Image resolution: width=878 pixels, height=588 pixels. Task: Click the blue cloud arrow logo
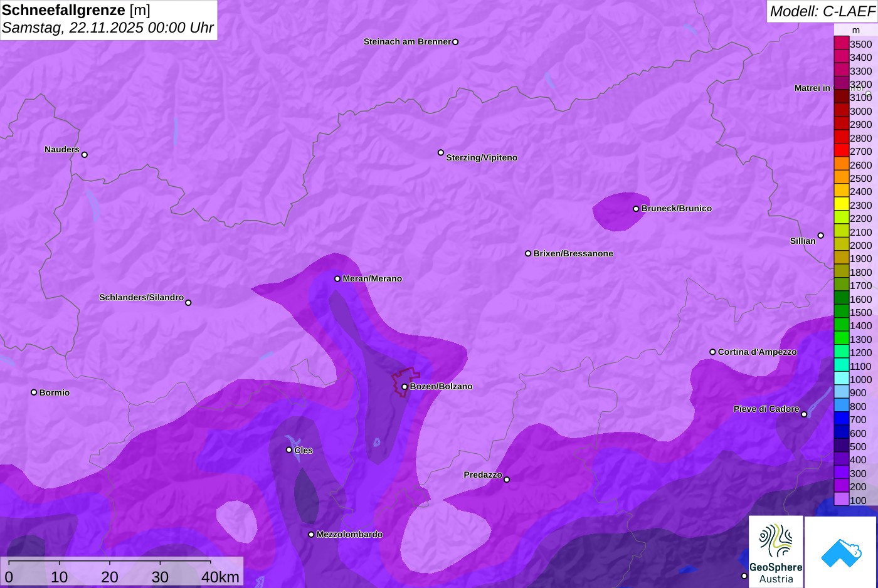(x=841, y=552)
